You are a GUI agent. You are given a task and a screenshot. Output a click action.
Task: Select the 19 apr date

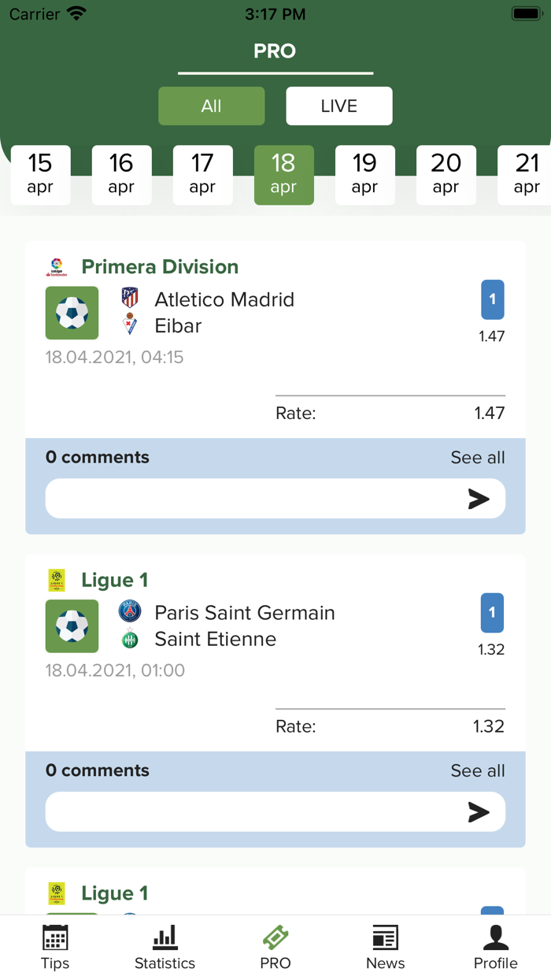[x=365, y=175]
